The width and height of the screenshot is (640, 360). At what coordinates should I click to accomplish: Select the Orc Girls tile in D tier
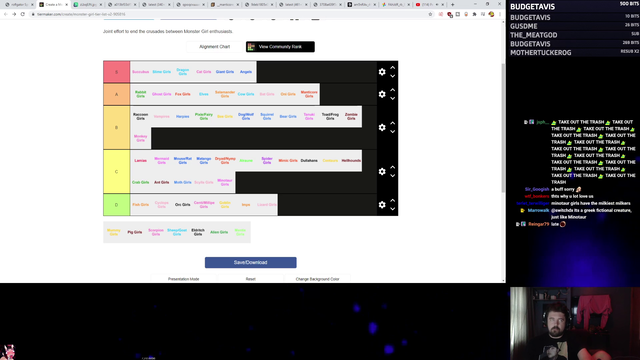pyautogui.click(x=182, y=204)
